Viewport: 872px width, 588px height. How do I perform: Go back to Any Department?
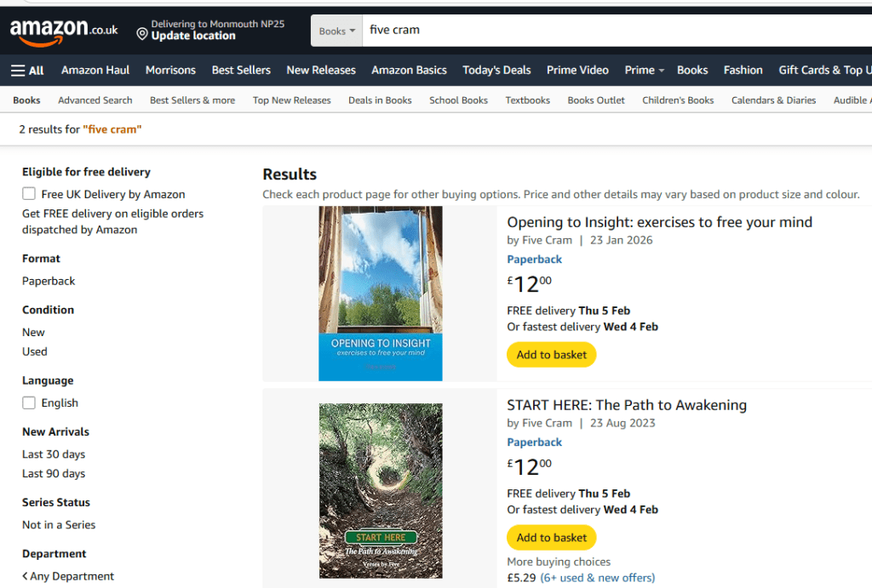tap(68, 576)
